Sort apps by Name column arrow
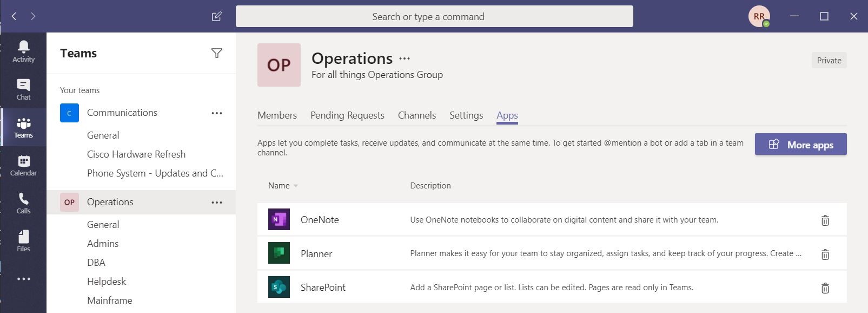The height and width of the screenshot is (313, 868). [x=295, y=186]
